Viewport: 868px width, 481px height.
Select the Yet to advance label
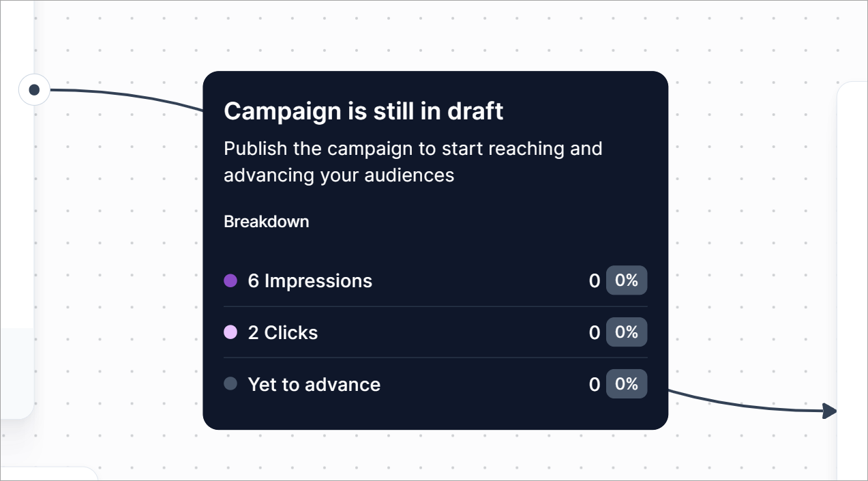(x=314, y=384)
